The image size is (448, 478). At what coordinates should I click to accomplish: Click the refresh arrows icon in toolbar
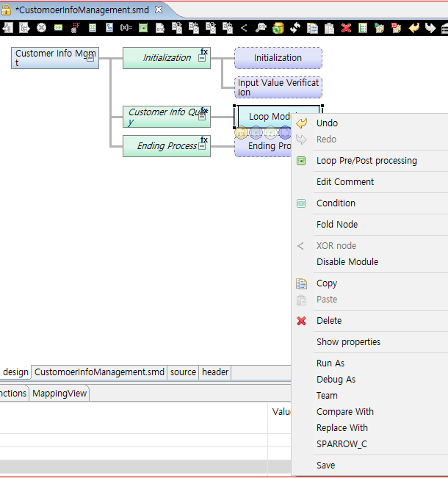[x=295, y=28]
